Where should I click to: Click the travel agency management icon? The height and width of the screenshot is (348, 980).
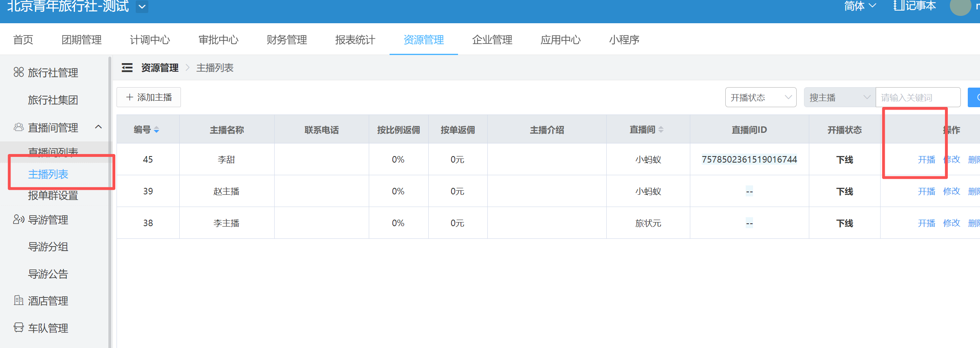coord(18,72)
